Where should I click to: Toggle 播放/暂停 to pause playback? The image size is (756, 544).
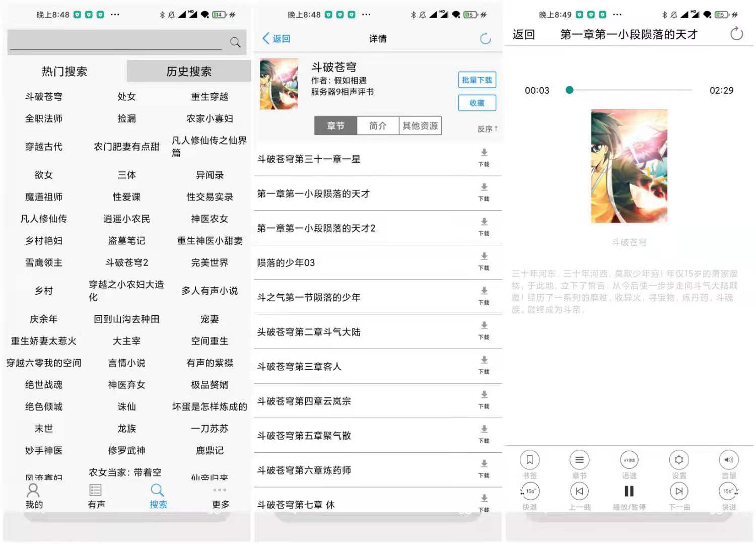coord(629,492)
